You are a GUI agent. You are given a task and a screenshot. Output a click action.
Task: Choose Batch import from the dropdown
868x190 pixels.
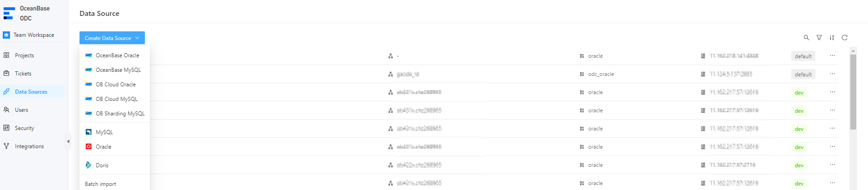click(x=100, y=184)
